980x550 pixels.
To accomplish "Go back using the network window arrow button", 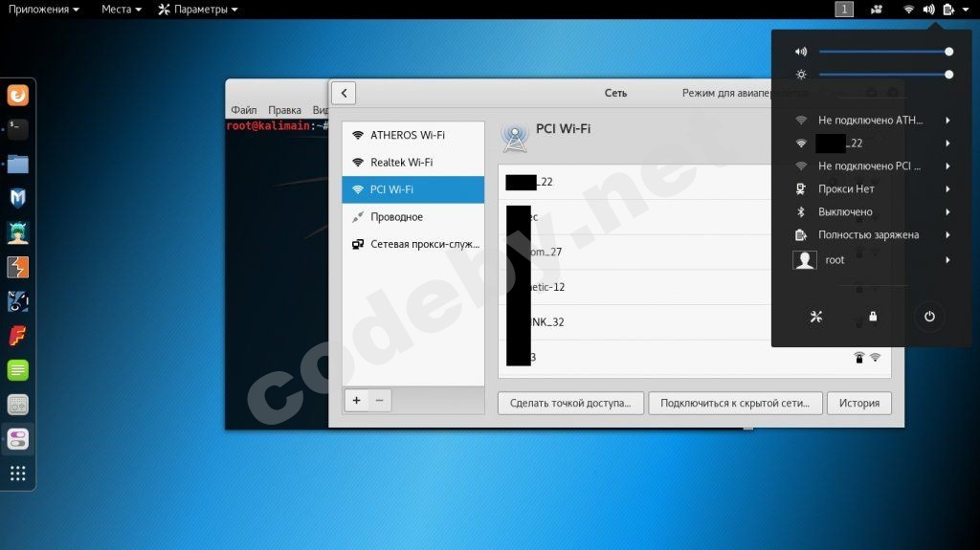I will [x=344, y=93].
